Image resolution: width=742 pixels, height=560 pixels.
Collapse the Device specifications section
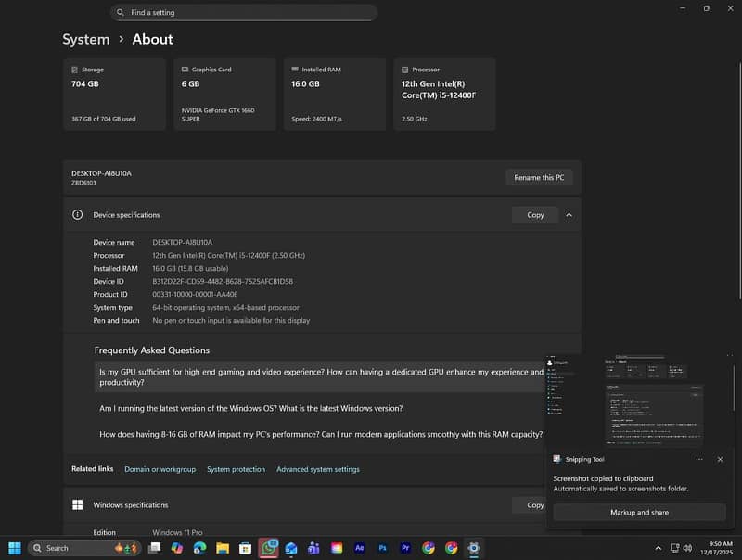pos(569,214)
